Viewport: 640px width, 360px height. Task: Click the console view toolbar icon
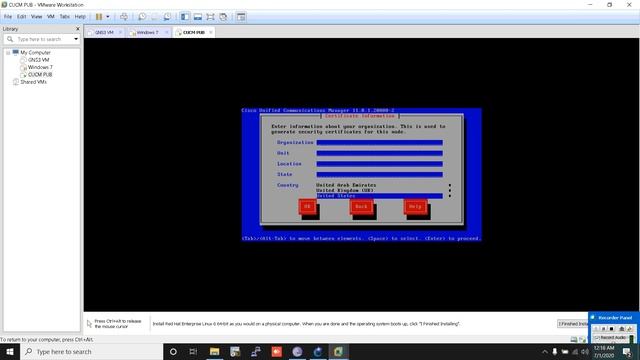pyautogui.click(x=241, y=17)
